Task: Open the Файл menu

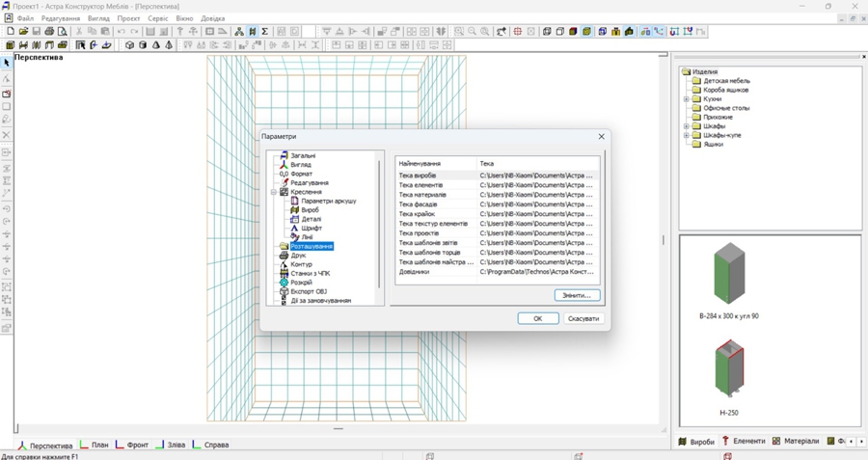Action: (x=25, y=18)
